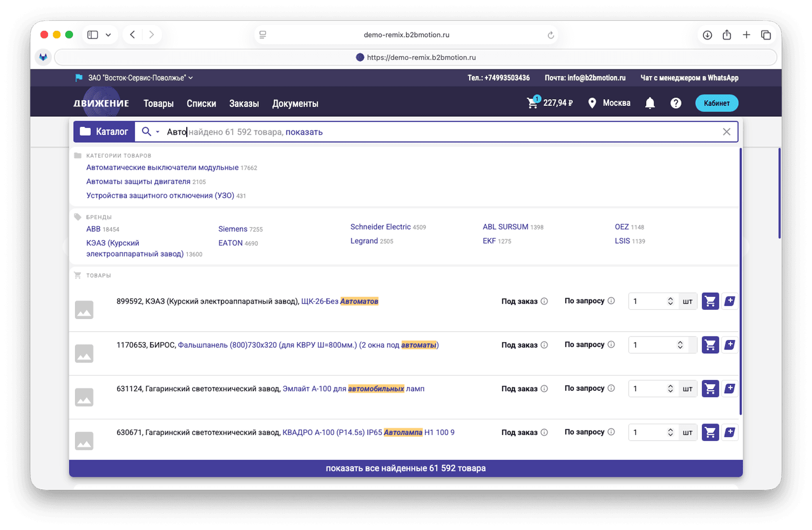
Task: Open the help question mark icon
Action: click(676, 103)
